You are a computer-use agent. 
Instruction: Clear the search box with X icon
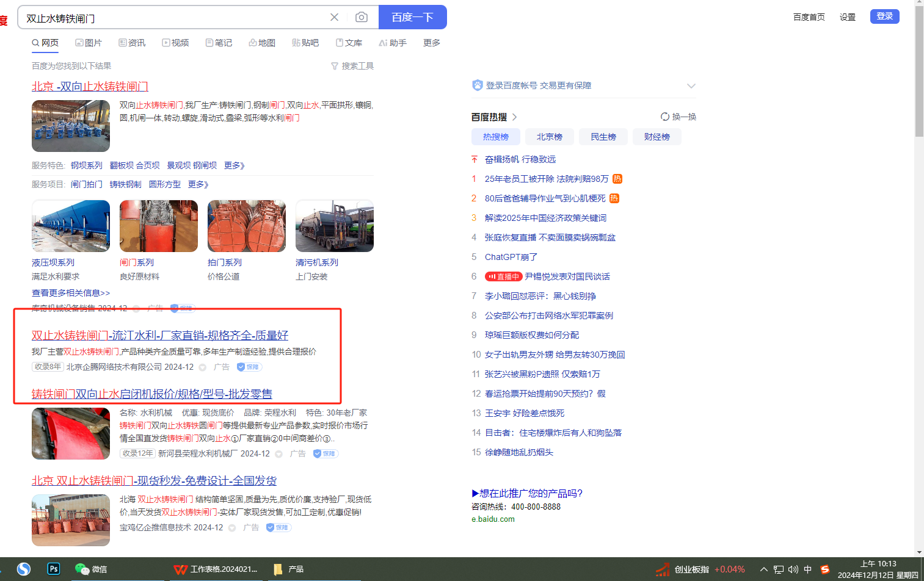(334, 17)
